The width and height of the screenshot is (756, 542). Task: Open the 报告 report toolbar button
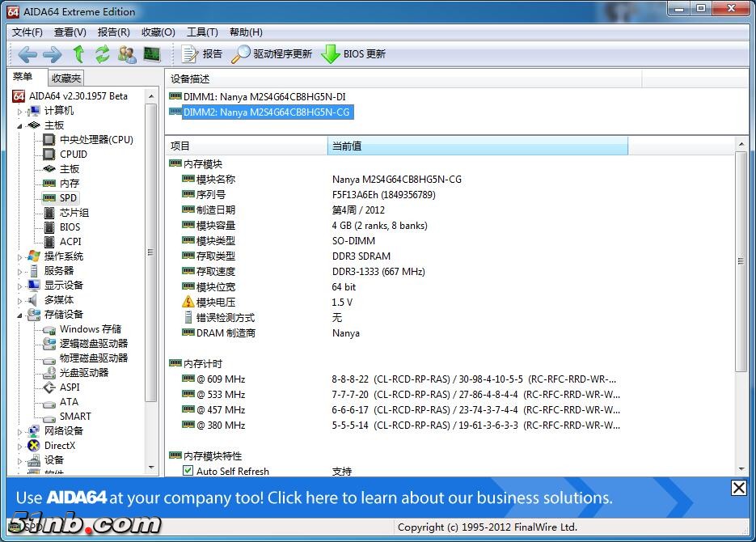202,54
